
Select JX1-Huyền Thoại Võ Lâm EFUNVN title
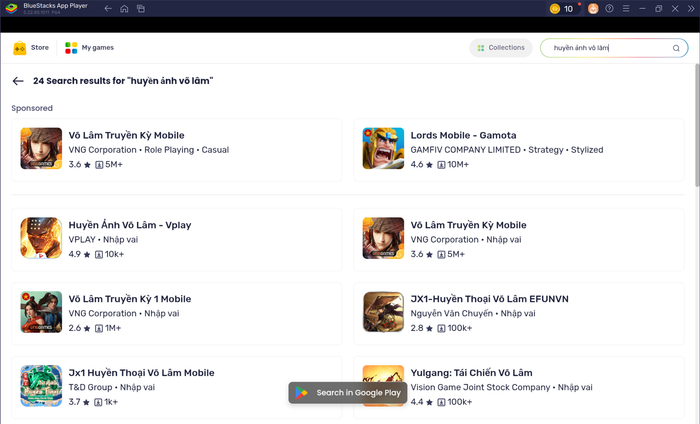(490, 299)
